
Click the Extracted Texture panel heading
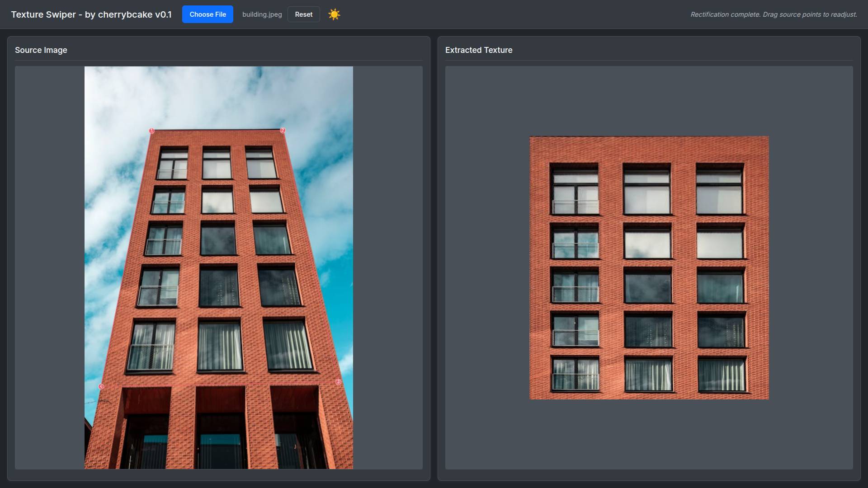click(x=479, y=50)
